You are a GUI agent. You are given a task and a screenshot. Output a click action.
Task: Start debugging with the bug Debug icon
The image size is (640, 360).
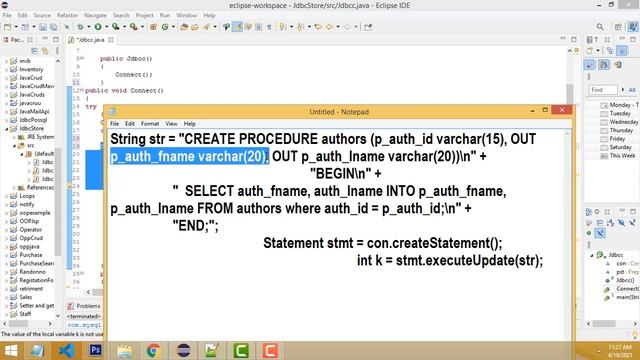[x=80, y=27]
